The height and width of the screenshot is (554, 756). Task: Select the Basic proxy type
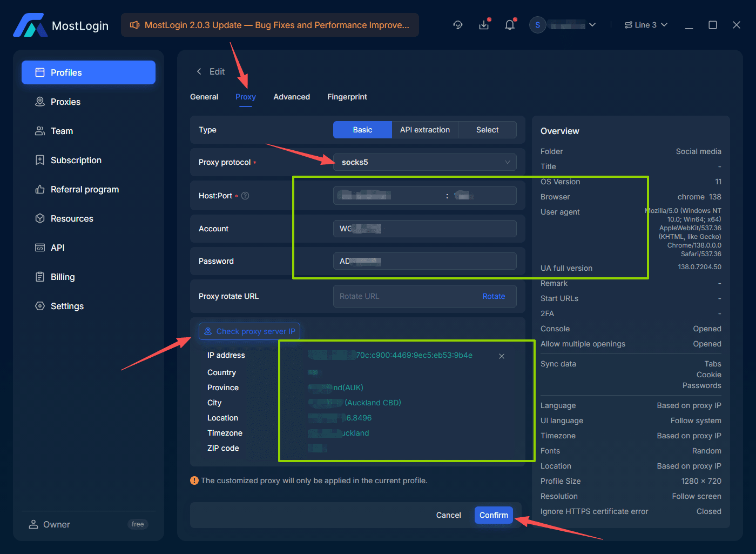click(x=362, y=130)
